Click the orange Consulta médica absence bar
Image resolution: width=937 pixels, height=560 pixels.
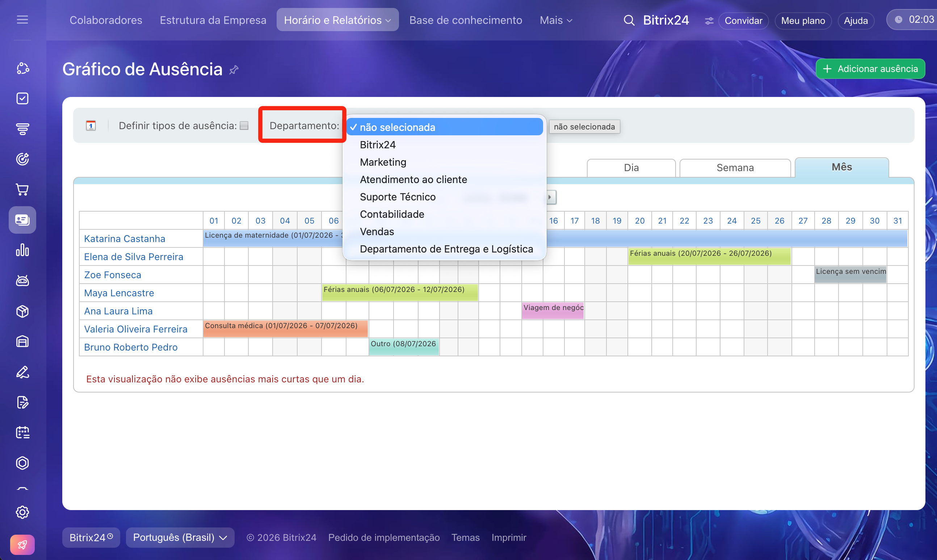(x=286, y=329)
